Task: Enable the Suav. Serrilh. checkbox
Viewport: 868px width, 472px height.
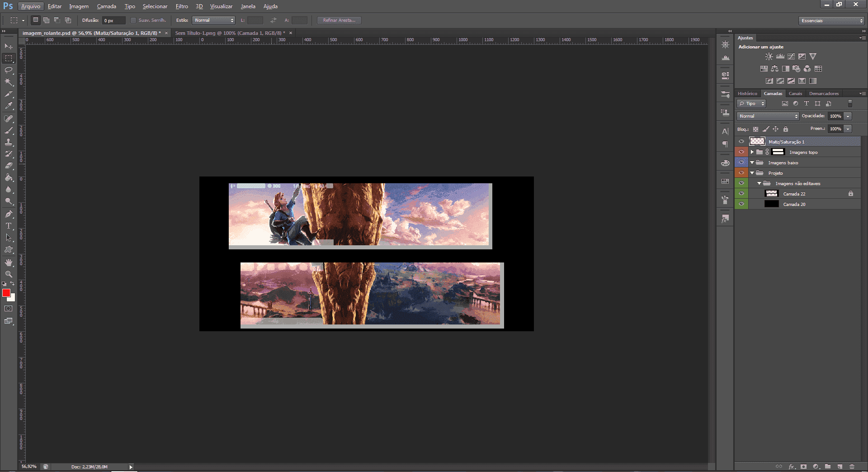Action: pyautogui.click(x=133, y=20)
